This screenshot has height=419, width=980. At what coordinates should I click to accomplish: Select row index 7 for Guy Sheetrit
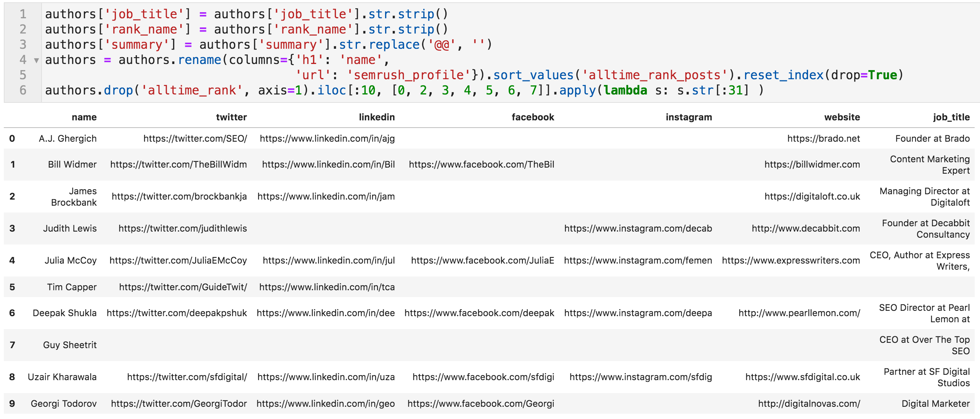[12, 345]
